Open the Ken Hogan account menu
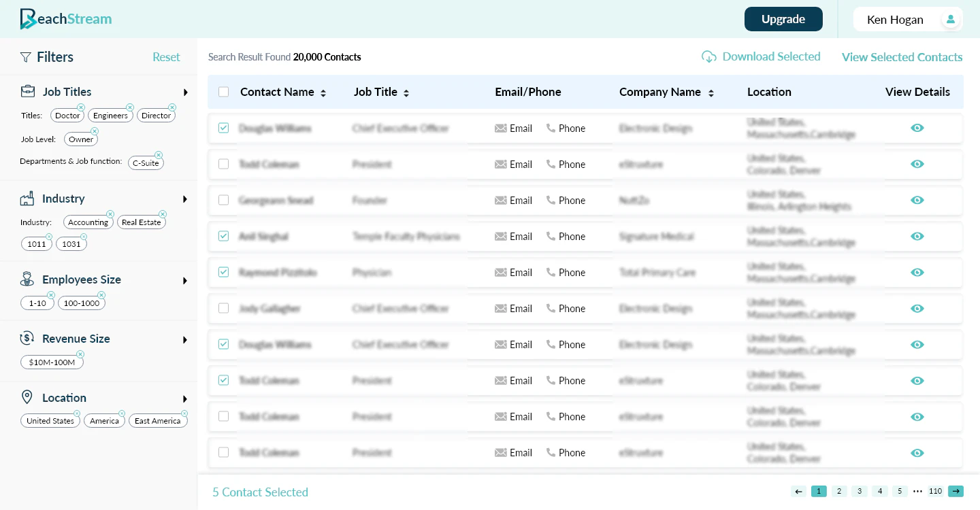980x510 pixels. [x=909, y=19]
